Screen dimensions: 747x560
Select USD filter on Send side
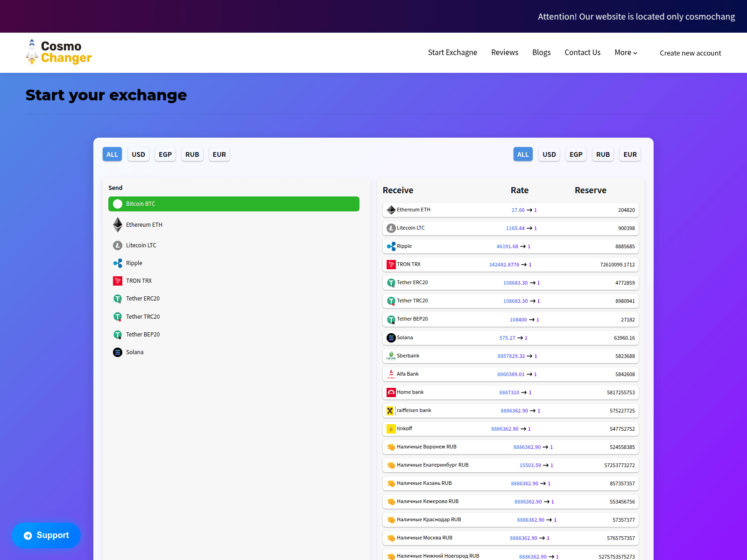coord(138,154)
